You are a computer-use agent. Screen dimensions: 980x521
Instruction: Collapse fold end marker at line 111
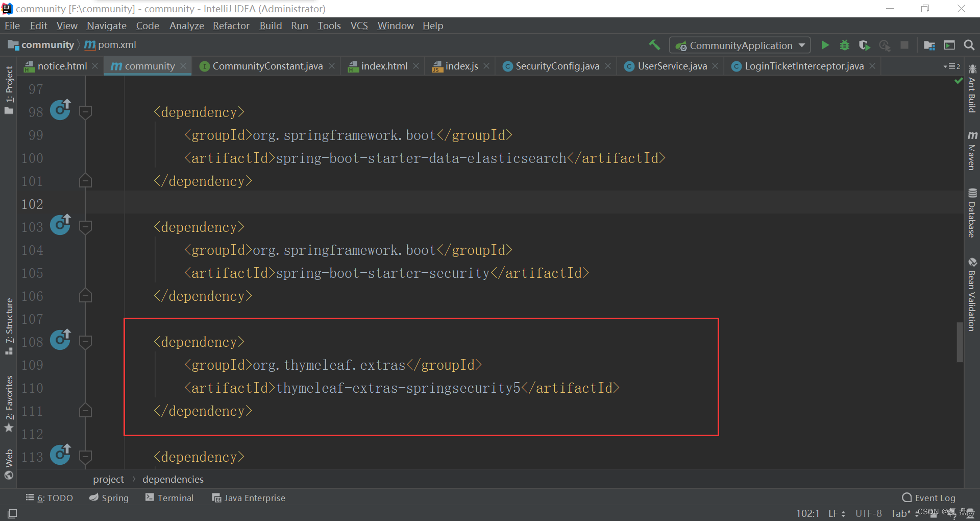[x=86, y=410]
